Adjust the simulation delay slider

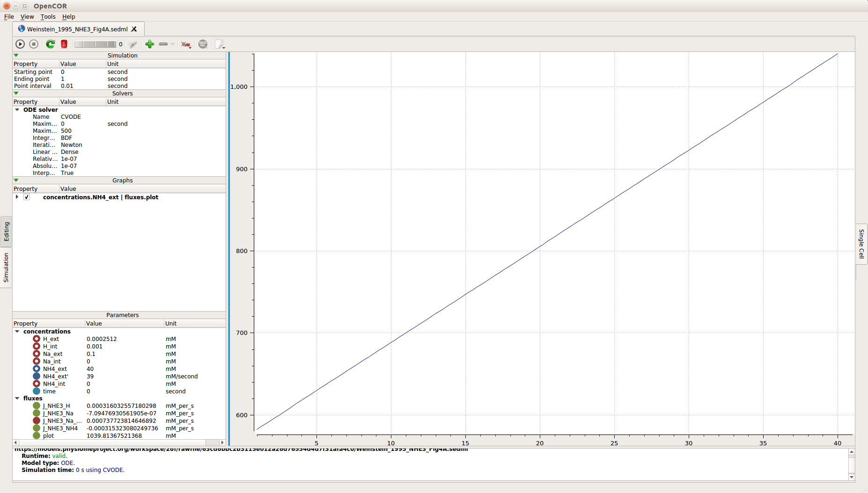click(95, 44)
